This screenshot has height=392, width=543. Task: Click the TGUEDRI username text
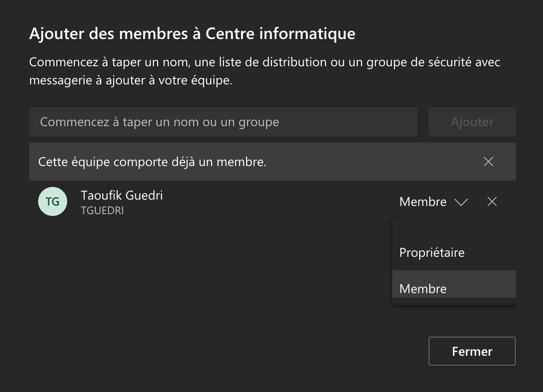coord(102,211)
